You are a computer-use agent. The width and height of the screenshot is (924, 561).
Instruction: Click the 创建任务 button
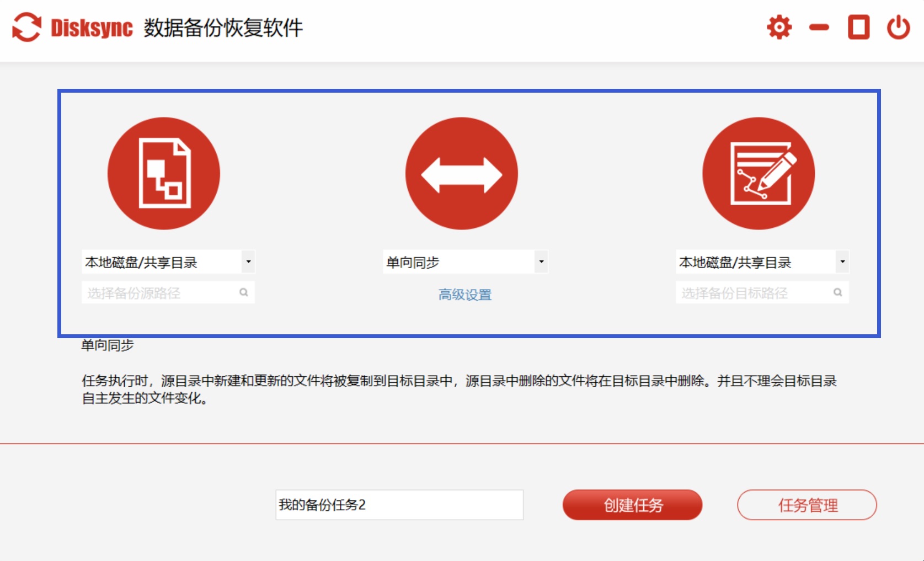click(x=632, y=505)
